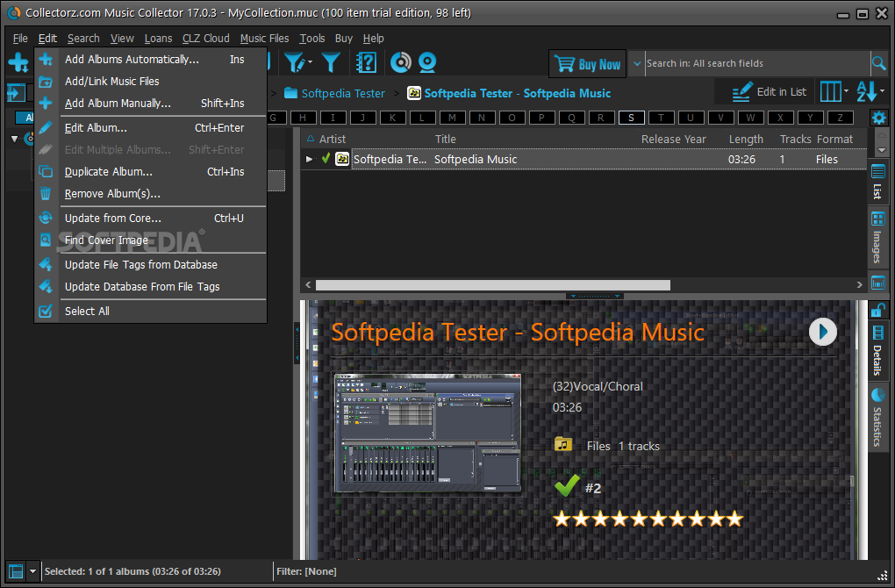Sort list by Release Year column header

(x=674, y=140)
